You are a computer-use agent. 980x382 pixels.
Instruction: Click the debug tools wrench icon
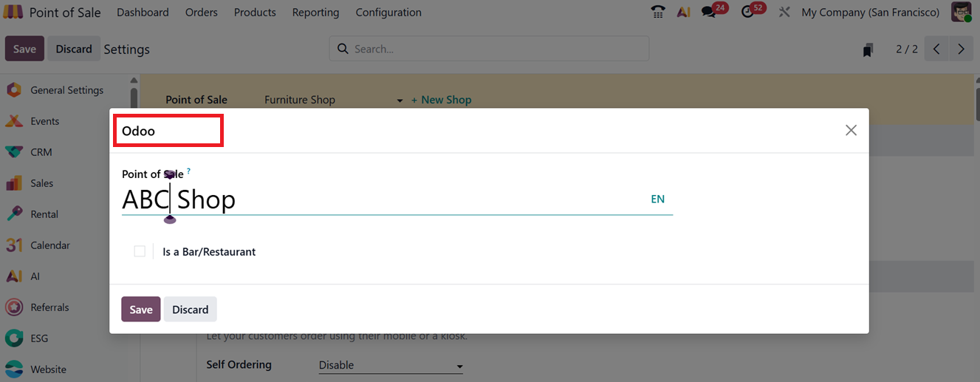pos(784,13)
